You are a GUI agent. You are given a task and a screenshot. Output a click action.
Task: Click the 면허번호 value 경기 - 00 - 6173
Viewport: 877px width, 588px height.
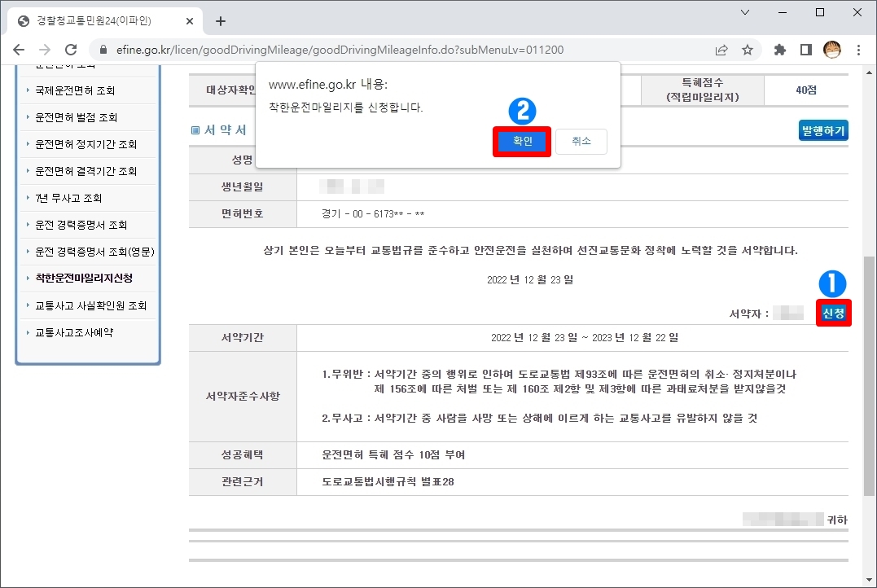coord(372,213)
